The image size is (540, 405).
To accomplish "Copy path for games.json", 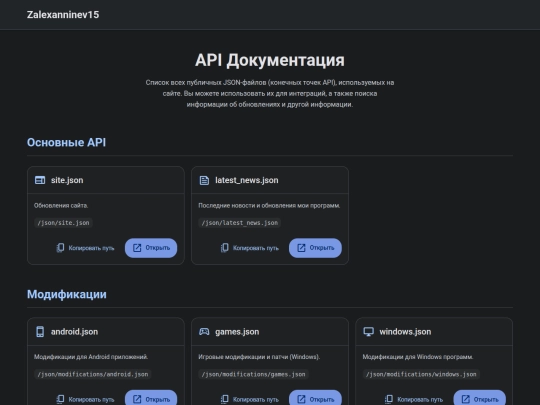I will (x=249, y=399).
